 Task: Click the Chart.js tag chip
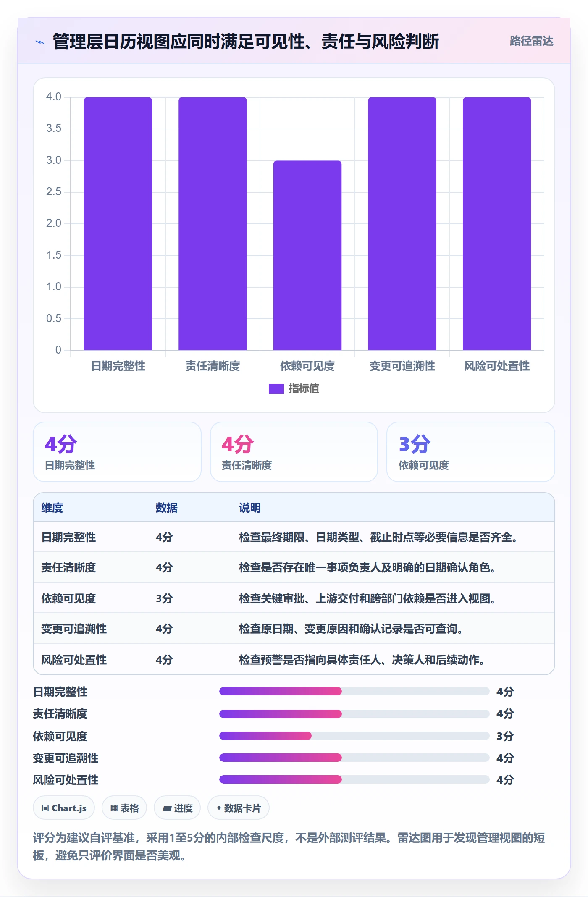coord(64,808)
